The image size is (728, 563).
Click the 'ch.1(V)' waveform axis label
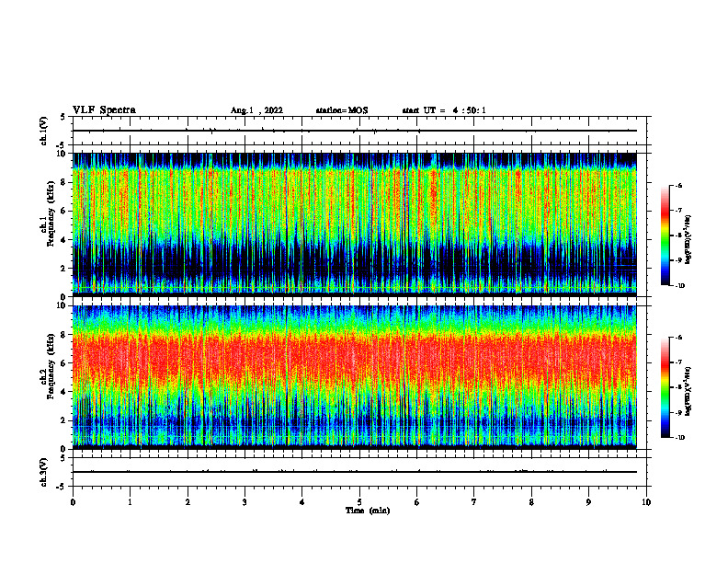point(44,131)
